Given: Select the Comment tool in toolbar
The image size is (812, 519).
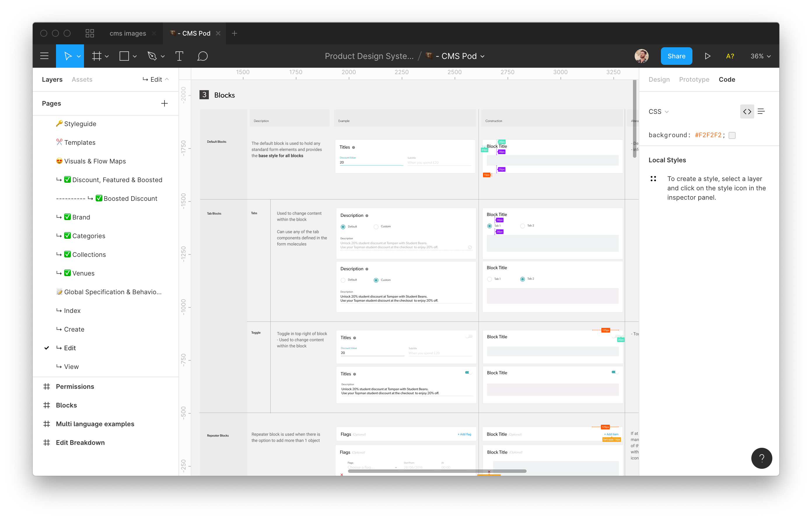Looking at the screenshot, I should point(203,56).
